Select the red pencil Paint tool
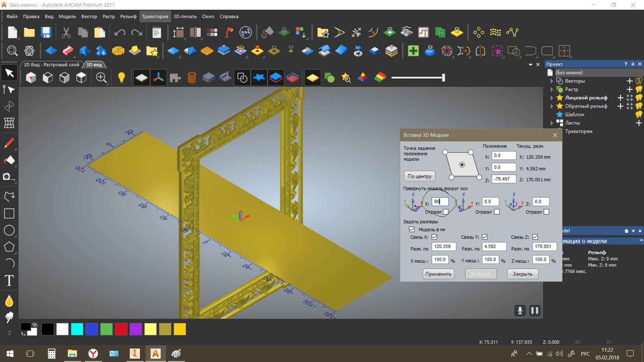The height and width of the screenshot is (362, 644). point(9,143)
